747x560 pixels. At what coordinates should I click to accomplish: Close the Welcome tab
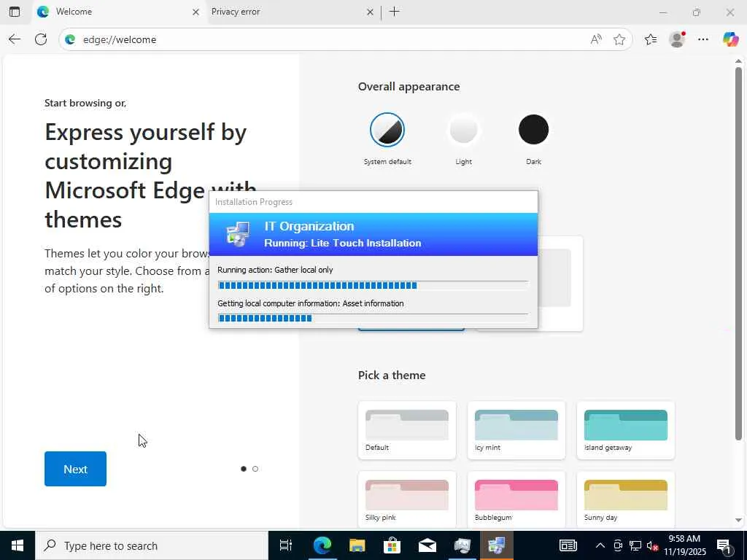(196, 12)
